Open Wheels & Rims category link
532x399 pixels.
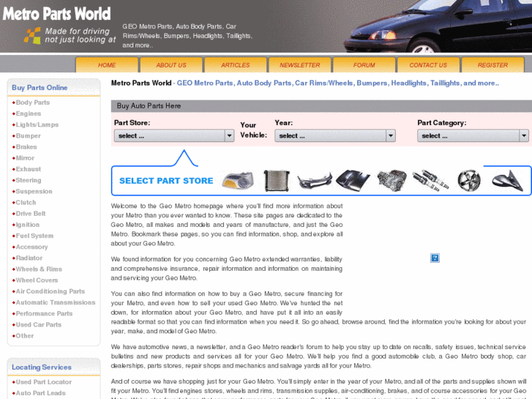[39, 269]
